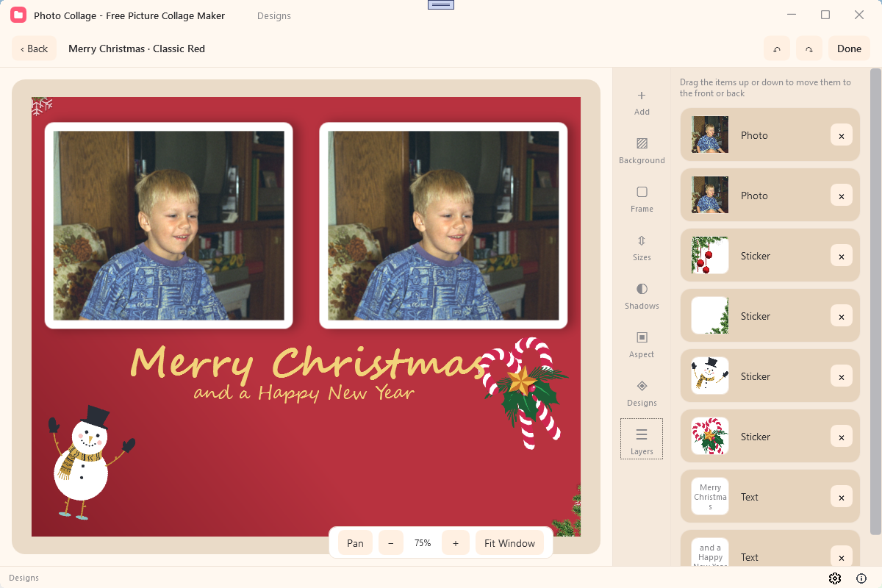Select the red ornaments sticker thumbnail
Image resolution: width=882 pixels, height=588 pixels.
click(x=710, y=255)
